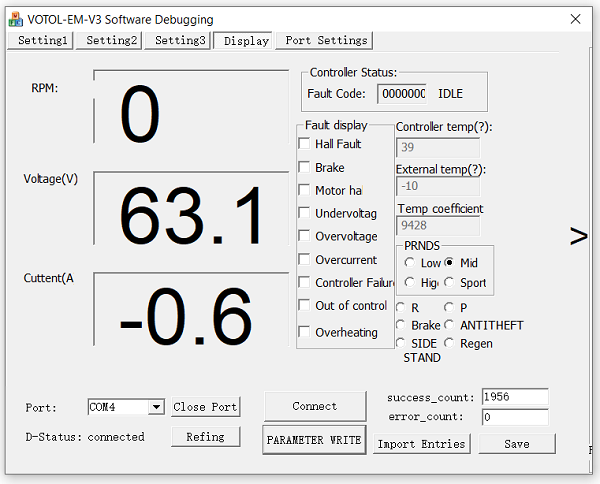Click the right chevron arrow beside panel

click(579, 236)
